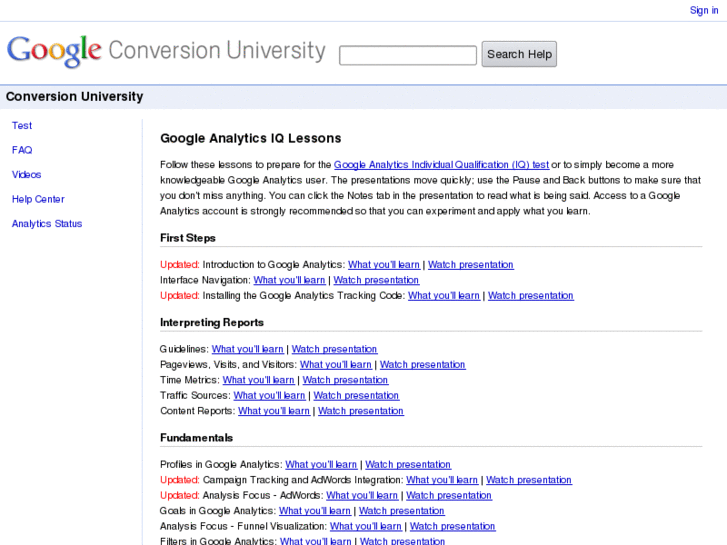
Task: Open Test in the left sidebar
Action: 22,126
